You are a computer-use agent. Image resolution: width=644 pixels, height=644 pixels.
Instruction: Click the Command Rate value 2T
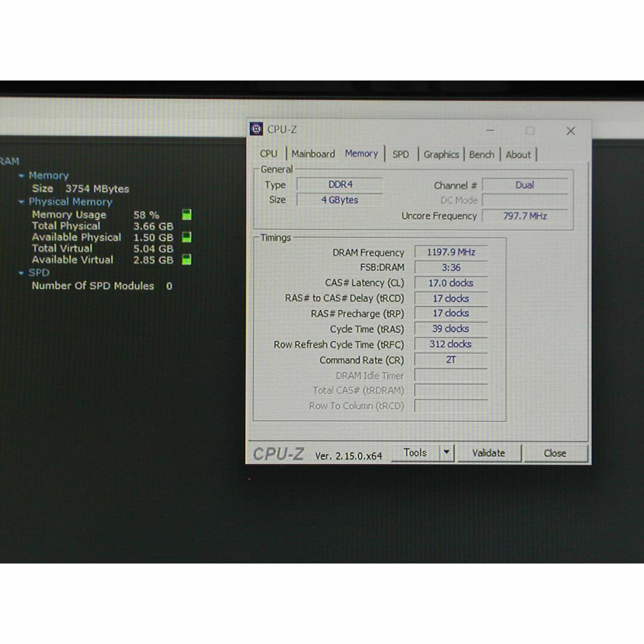451,360
